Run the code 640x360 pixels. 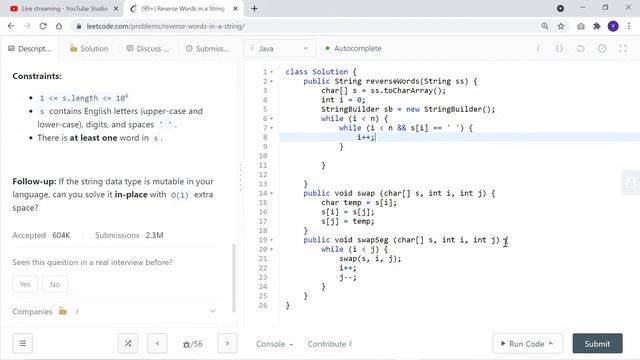pyautogui.click(x=527, y=344)
